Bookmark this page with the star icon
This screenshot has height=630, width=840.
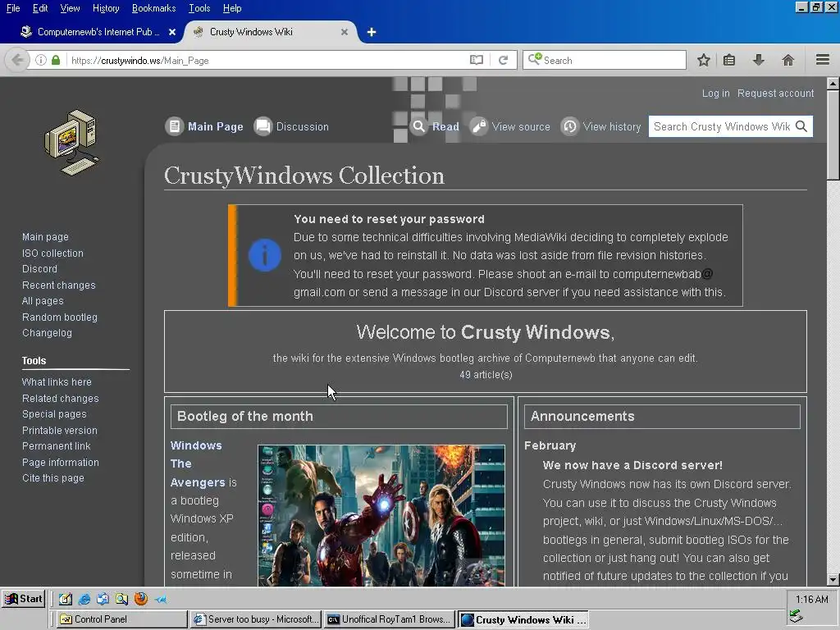[703, 60]
